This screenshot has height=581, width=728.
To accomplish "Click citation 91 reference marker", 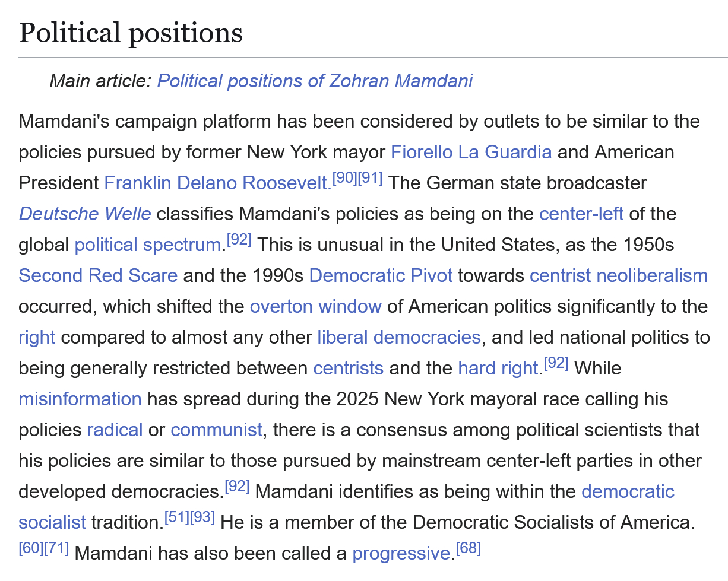I will (x=370, y=178).
